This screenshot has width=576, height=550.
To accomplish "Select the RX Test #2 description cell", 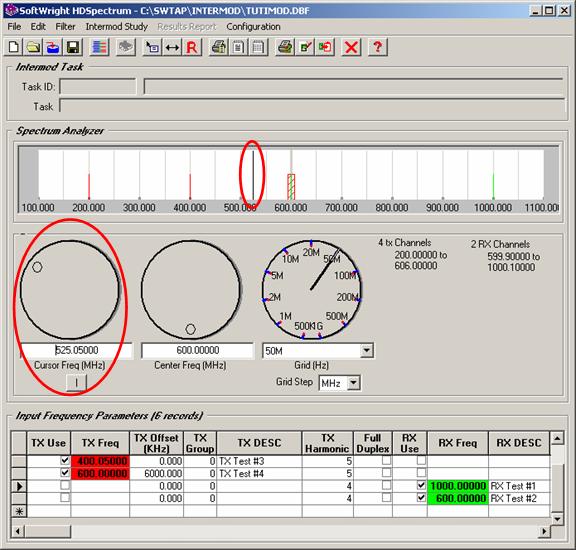I will 519,498.
